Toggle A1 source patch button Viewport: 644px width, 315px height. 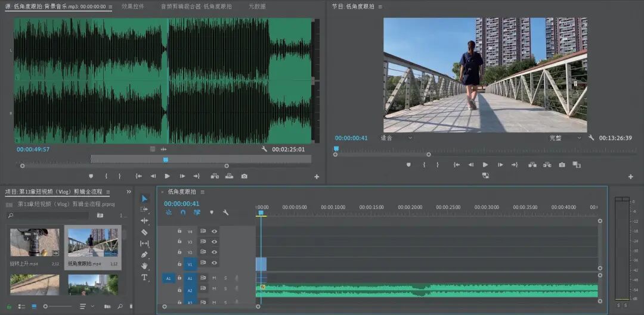point(168,279)
